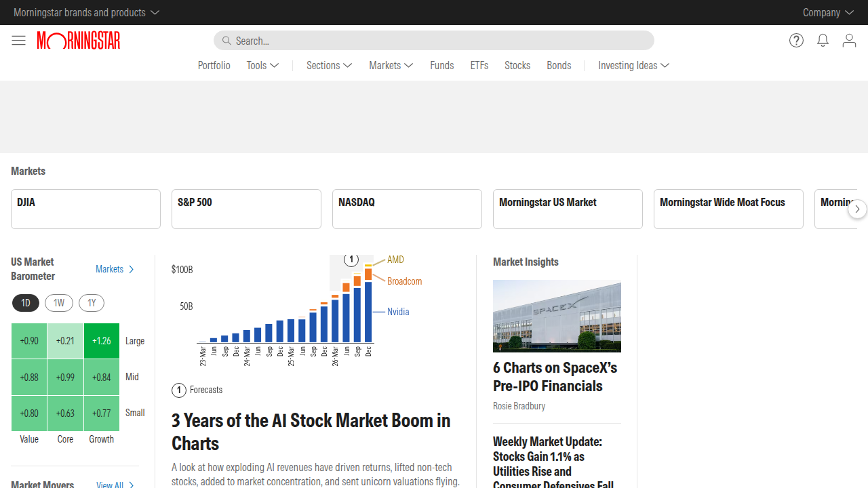Switch barometer to 1W period
This screenshot has width=868, height=488.
click(x=59, y=303)
